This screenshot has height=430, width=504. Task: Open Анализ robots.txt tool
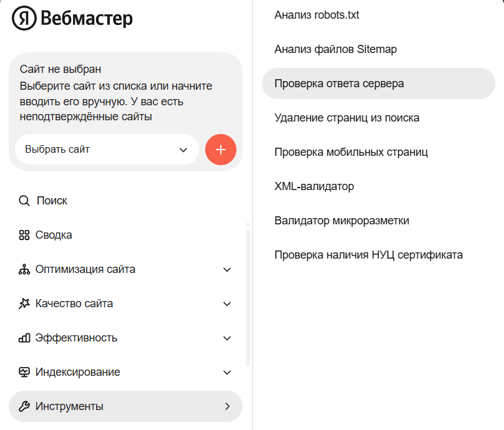[x=317, y=15]
